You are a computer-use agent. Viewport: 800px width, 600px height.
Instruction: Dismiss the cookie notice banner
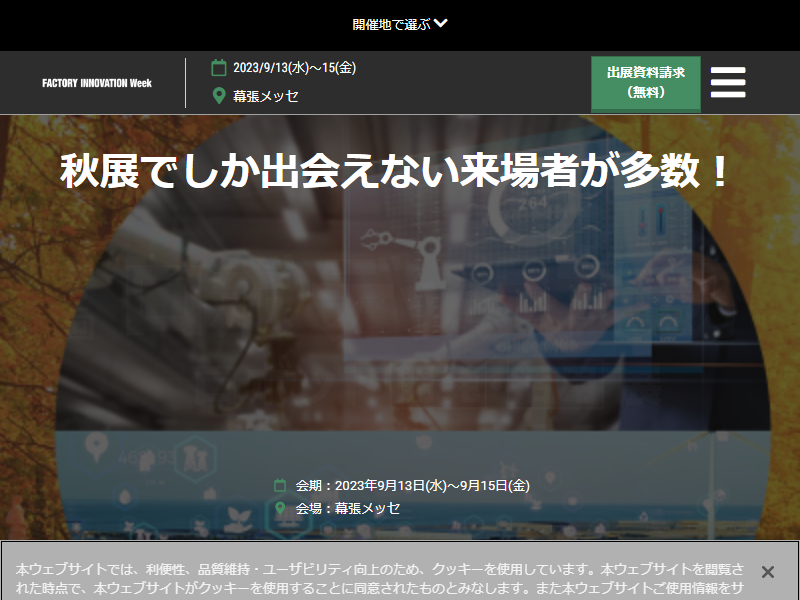(x=767, y=572)
